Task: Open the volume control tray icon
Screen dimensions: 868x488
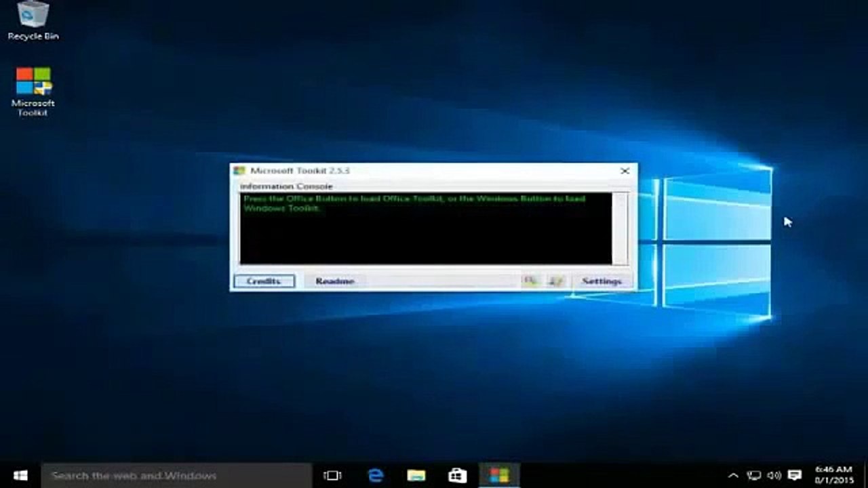Action: (x=774, y=475)
